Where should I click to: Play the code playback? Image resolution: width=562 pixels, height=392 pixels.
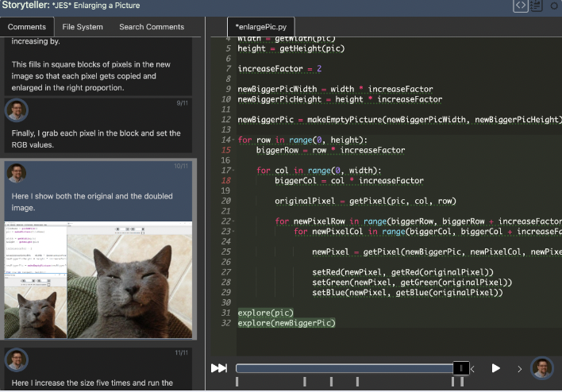[495, 368]
